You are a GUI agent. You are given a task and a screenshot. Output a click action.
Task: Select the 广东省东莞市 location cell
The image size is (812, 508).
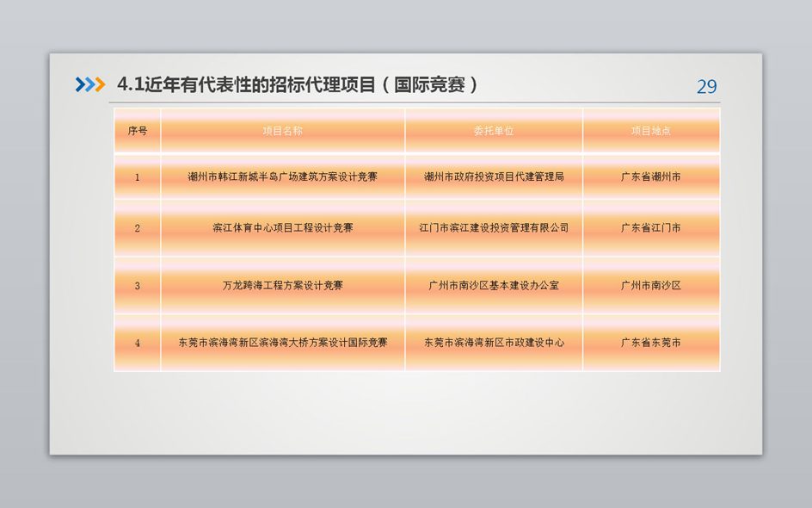pyautogui.click(x=651, y=343)
